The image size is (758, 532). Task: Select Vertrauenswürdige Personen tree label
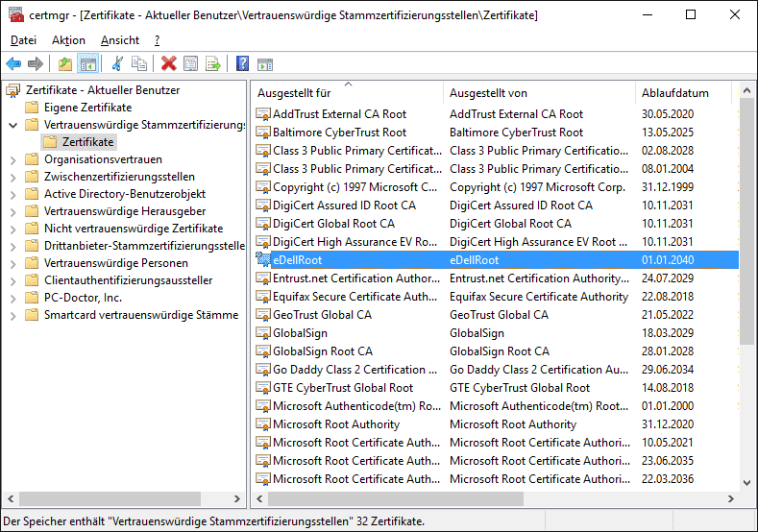click(116, 263)
